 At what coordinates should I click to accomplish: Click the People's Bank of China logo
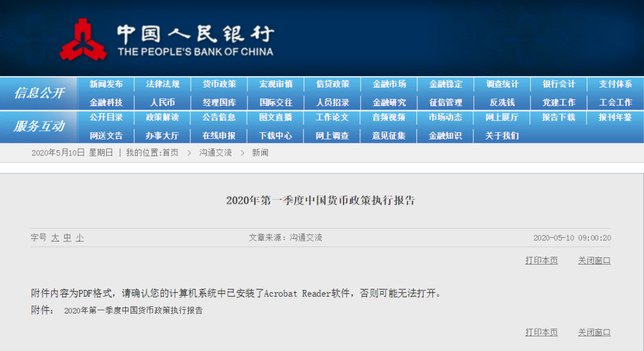[83, 40]
